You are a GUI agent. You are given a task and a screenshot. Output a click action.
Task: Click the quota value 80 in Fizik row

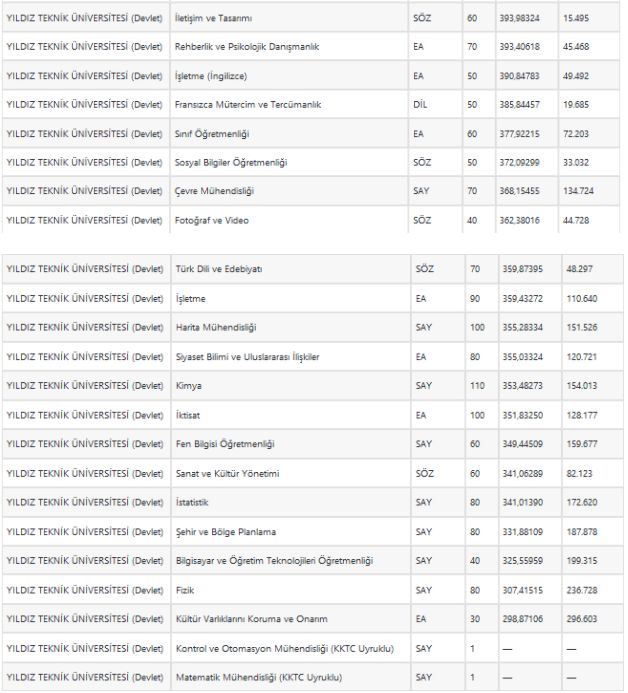click(476, 590)
